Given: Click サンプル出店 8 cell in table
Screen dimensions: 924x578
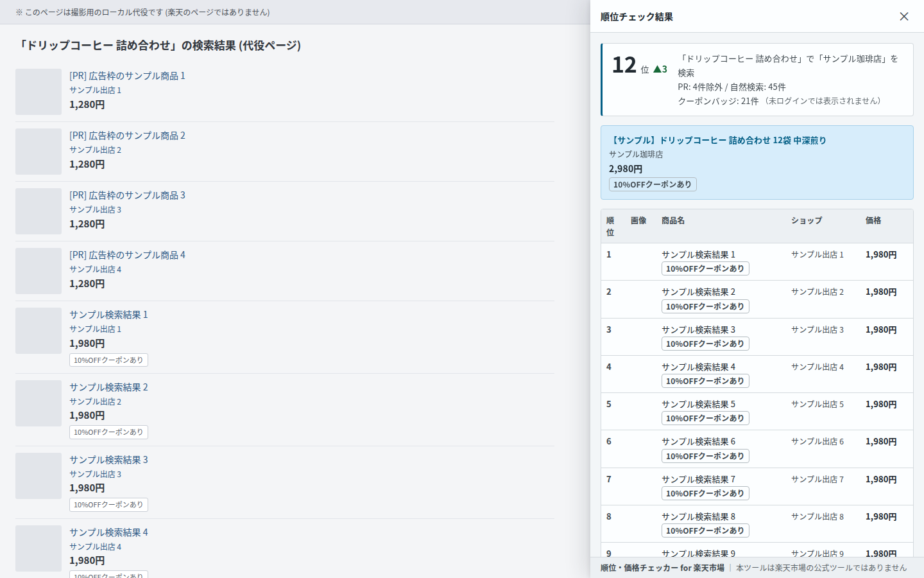Looking at the screenshot, I should tap(817, 517).
